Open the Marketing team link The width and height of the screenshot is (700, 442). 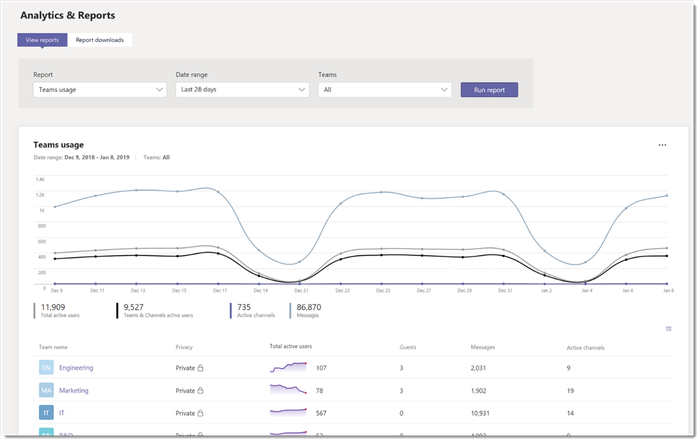point(74,390)
